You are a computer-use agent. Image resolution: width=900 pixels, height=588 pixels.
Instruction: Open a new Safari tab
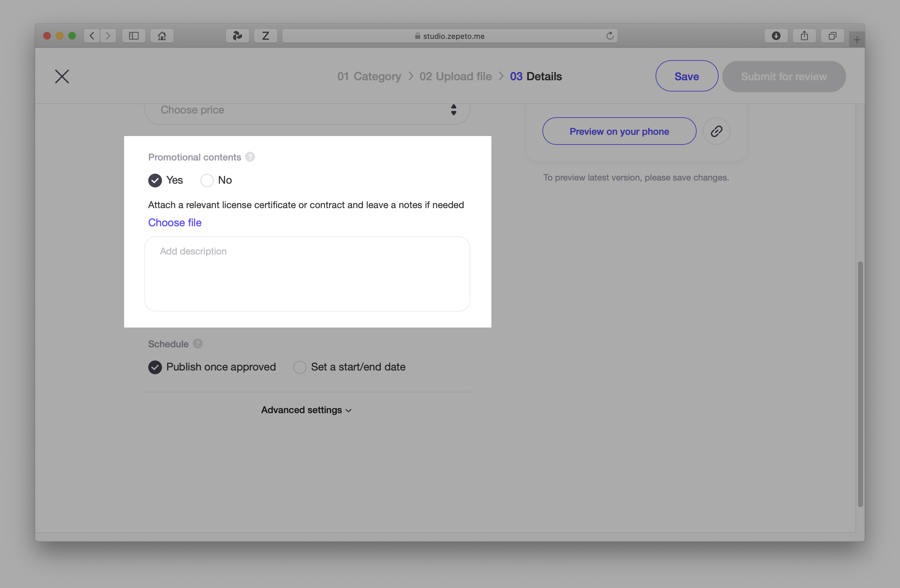pyautogui.click(x=857, y=40)
